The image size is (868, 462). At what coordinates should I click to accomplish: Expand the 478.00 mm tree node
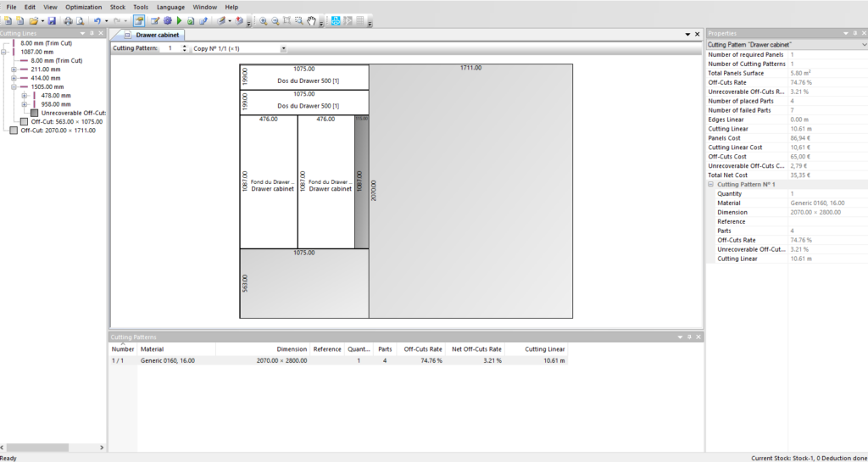pos(25,95)
